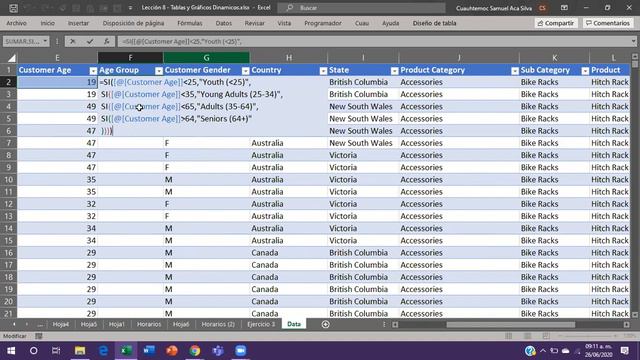
Task: Select row 10 header
Action: click(x=8, y=180)
